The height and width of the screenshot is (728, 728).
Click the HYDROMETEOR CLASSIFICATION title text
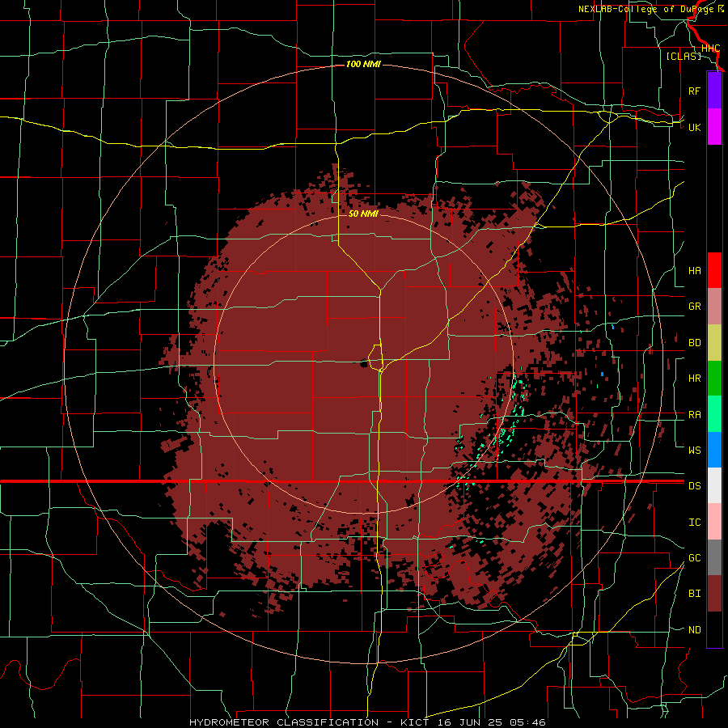click(284, 722)
